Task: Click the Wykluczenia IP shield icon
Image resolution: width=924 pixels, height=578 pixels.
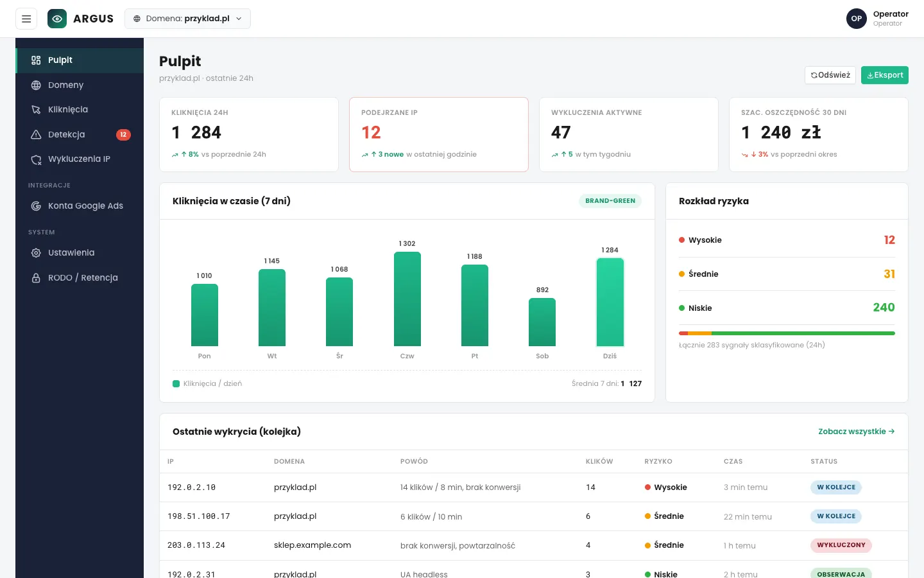Action: 36,159
